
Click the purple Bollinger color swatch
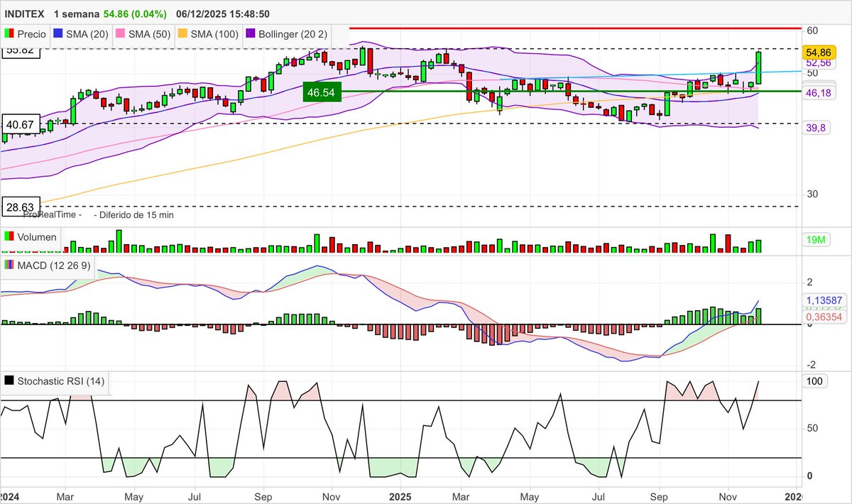251,34
